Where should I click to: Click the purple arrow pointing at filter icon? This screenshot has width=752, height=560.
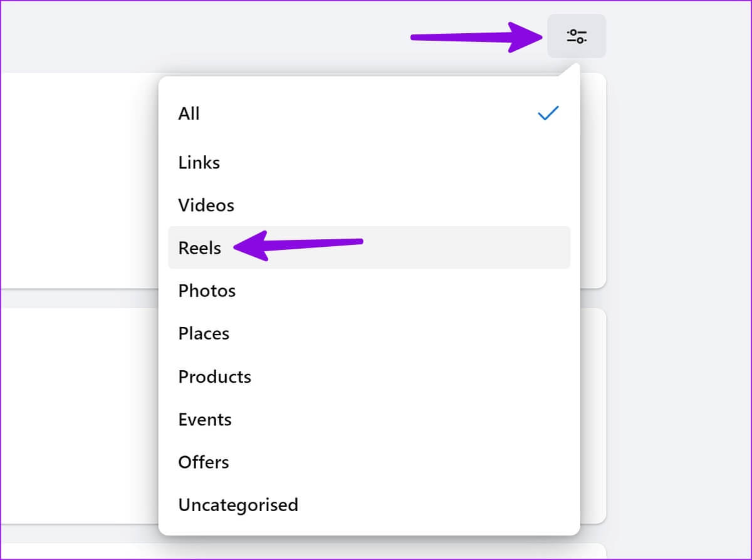point(478,37)
